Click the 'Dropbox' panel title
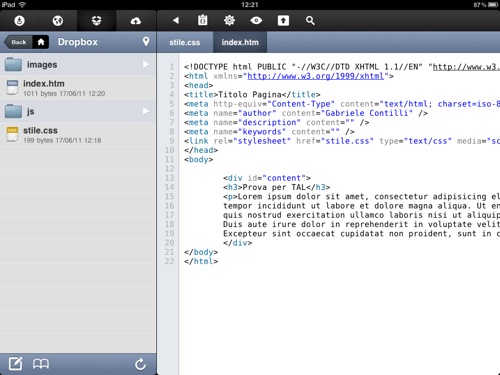Image resolution: width=500 pixels, height=375 pixels. [x=78, y=42]
